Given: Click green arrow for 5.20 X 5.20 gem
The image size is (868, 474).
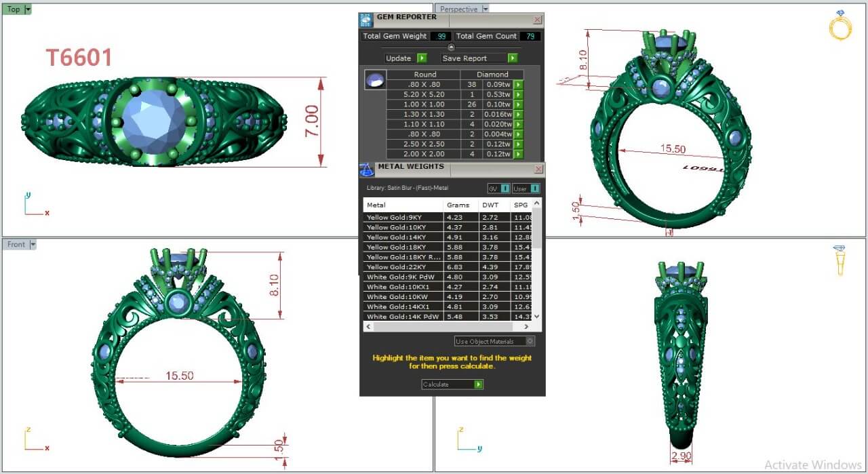Looking at the screenshot, I should tap(518, 95).
